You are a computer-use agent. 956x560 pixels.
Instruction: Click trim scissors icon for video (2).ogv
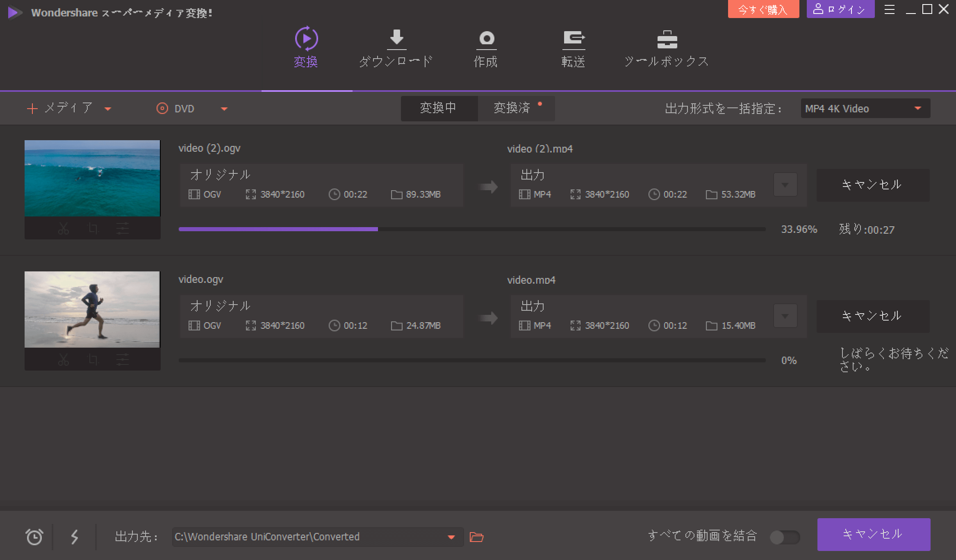[63, 228]
